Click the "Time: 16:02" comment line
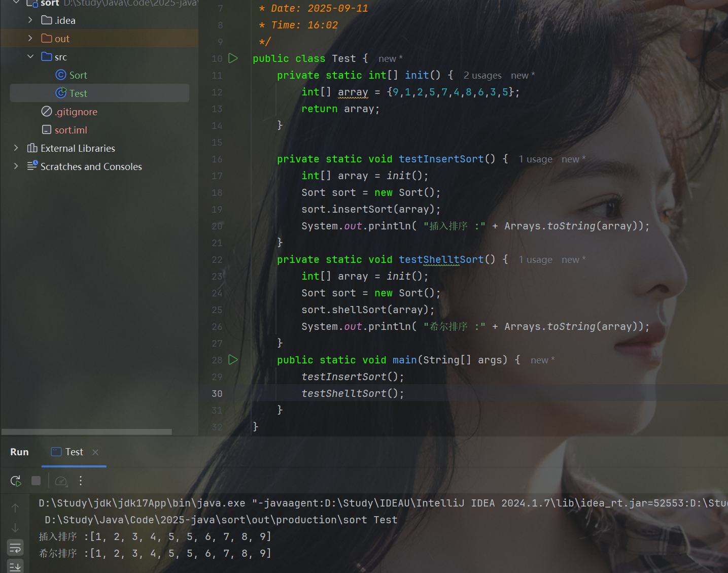The image size is (728, 573). pyautogui.click(x=298, y=25)
